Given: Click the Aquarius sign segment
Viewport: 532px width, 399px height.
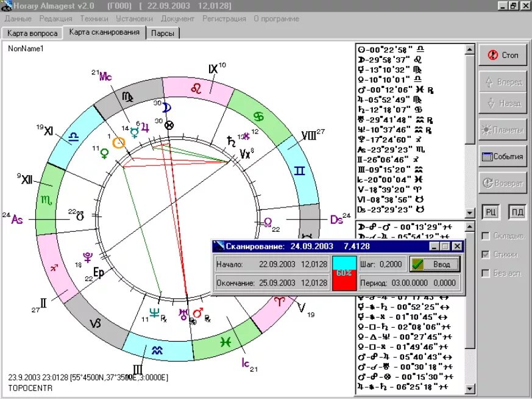Looking at the screenshot, I should click(x=157, y=350).
